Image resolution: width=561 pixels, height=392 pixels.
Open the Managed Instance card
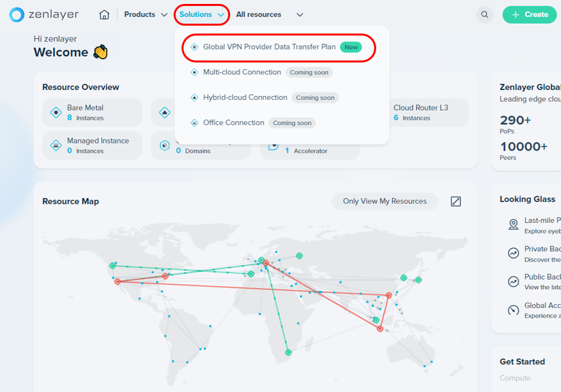coord(92,145)
